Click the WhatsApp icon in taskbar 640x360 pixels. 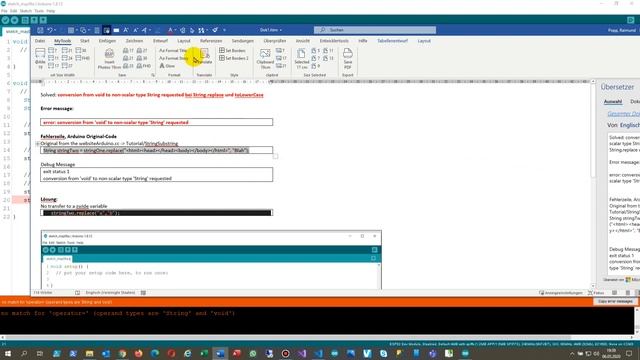coord(253,353)
